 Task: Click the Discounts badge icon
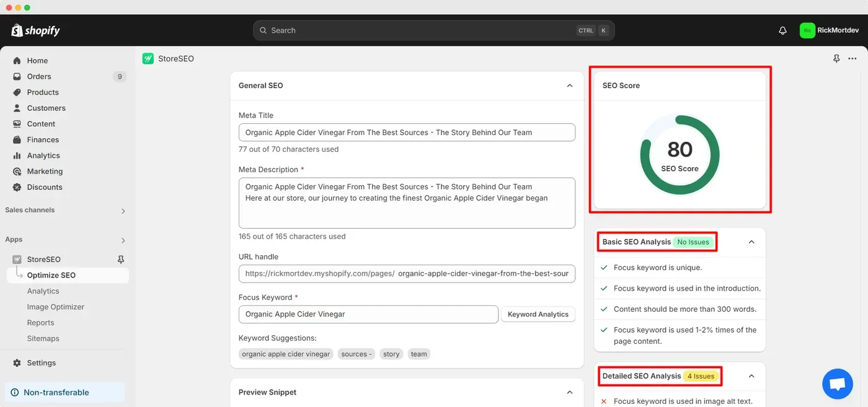[x=17, y=187]
